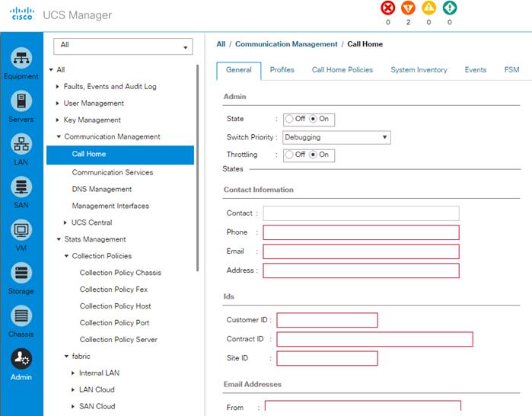Select Collection Policy Server item
Image resolution: width=532 pixels, height=416 pixels.
coord(119,339)
